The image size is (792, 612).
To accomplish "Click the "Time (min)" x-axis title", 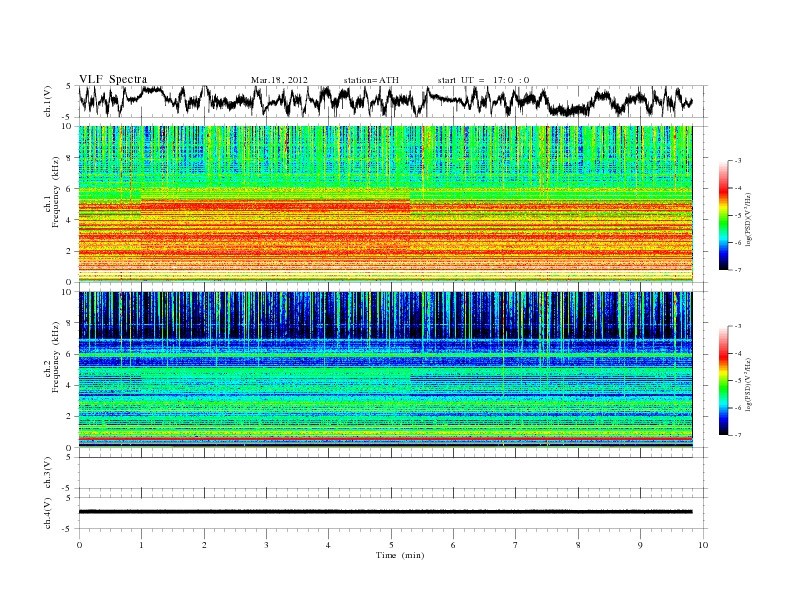I will coord(400,555).
